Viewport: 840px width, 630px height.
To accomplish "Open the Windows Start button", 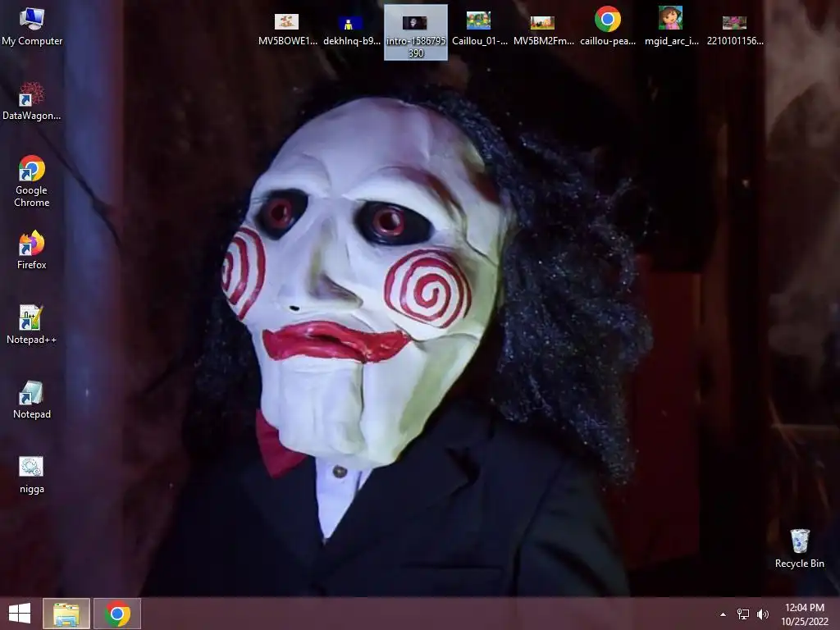I will (x=20, y=614).
